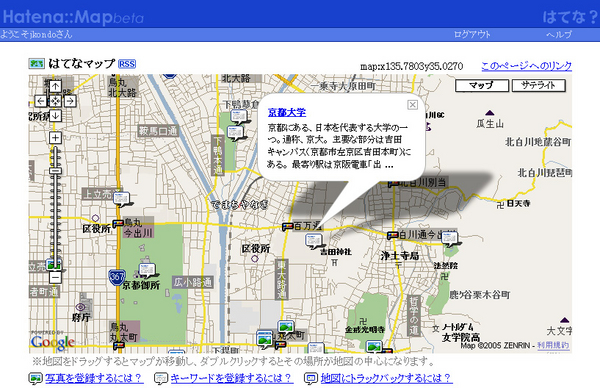Click the Google logo on the map
This screenshot has height=388, width=600.
[53, 342]
